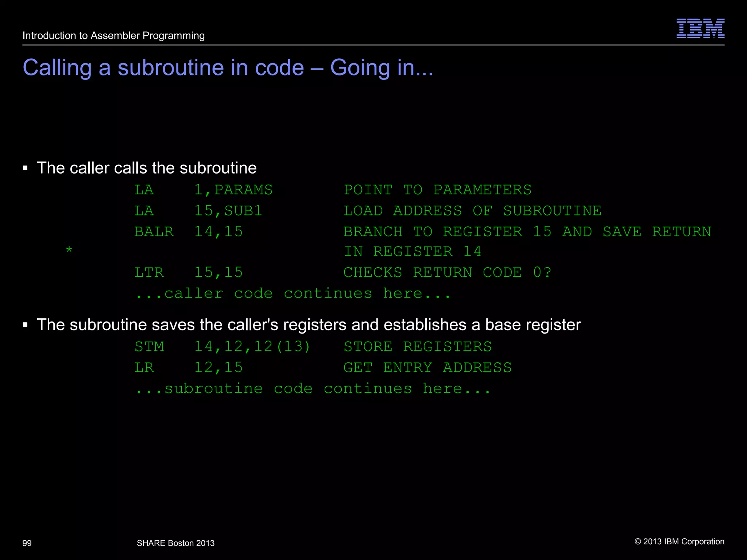Click the instruction 'STM 14,12,12(13)'
This screenshot has width=747, height=560.
point(222,347)
